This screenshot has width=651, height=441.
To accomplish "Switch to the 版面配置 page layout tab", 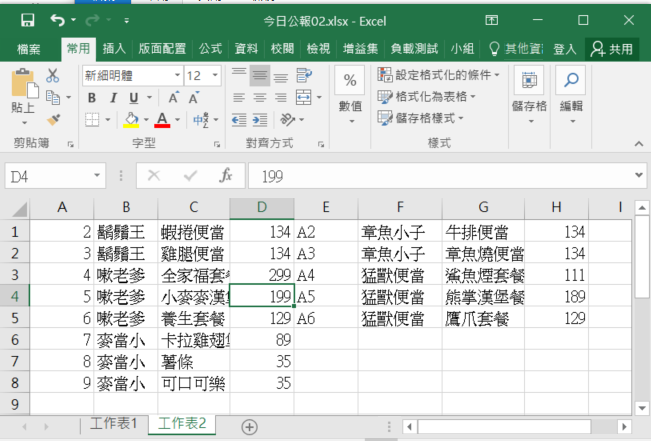I will (162, 49).
